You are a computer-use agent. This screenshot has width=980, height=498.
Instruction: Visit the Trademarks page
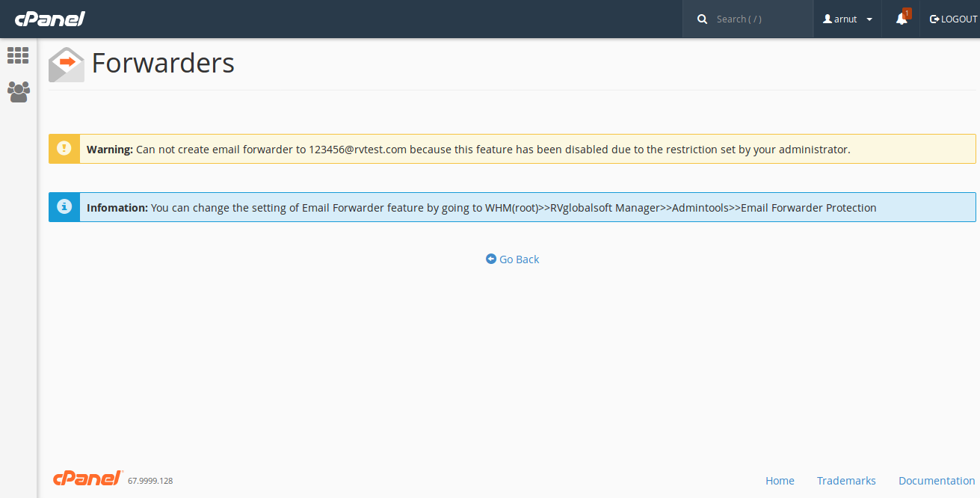point(846,481)
